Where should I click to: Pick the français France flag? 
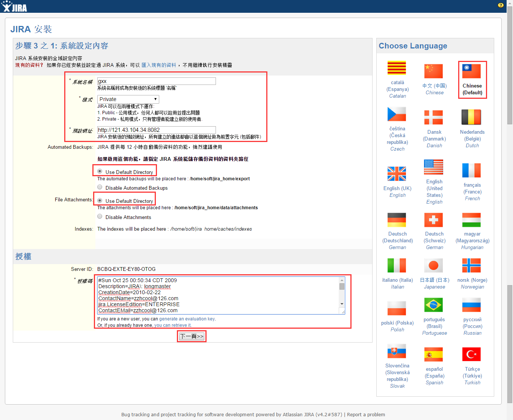472,171
